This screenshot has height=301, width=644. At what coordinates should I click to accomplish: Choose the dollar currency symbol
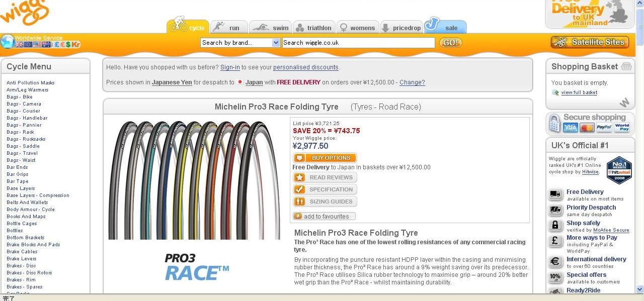click(68, 44)
